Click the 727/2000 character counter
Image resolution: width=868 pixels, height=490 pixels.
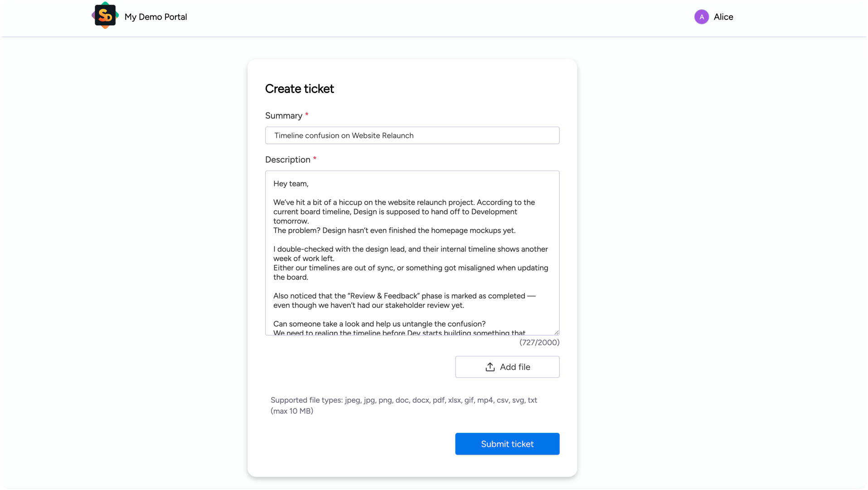coord(539,343)
